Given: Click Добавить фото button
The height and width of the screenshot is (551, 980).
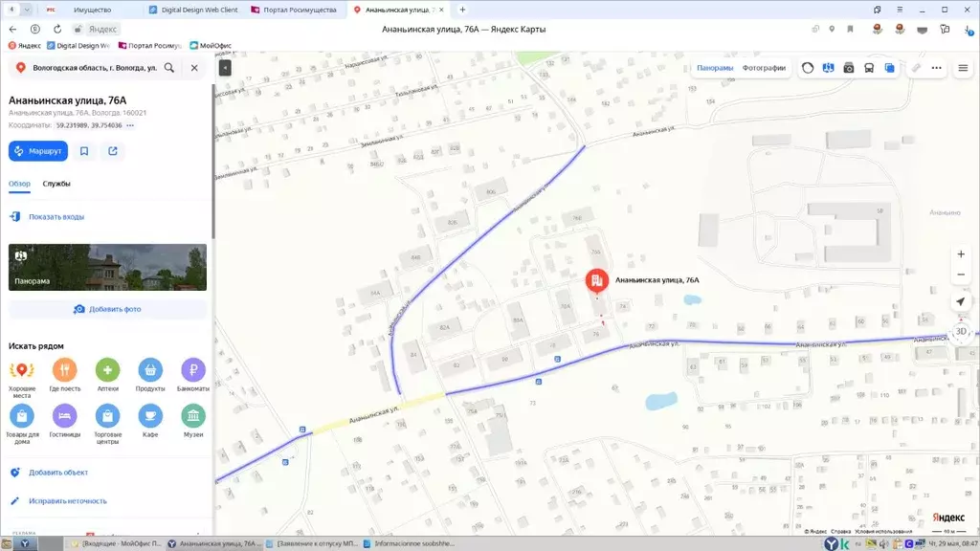Looking at the screenshot, I should tap(107, 309).
